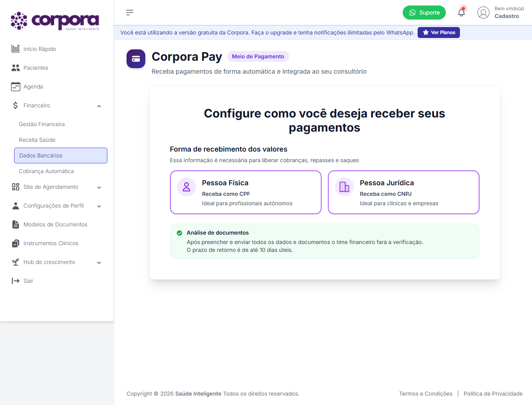This screenshot has width=532, height=405.
Task: Click the Corpora Pay heading
Action: coord(187,57)
